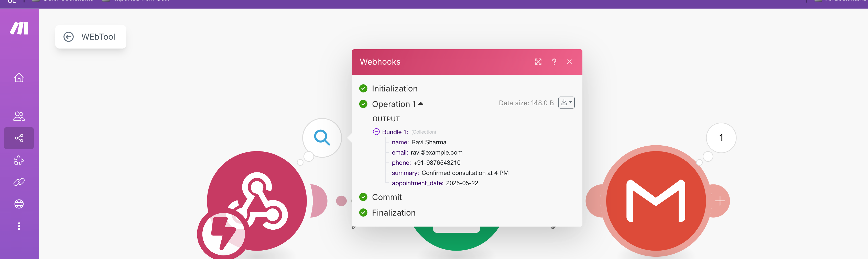
Task: Open help with the question mark icon
Action: click(x=554, y=62)
